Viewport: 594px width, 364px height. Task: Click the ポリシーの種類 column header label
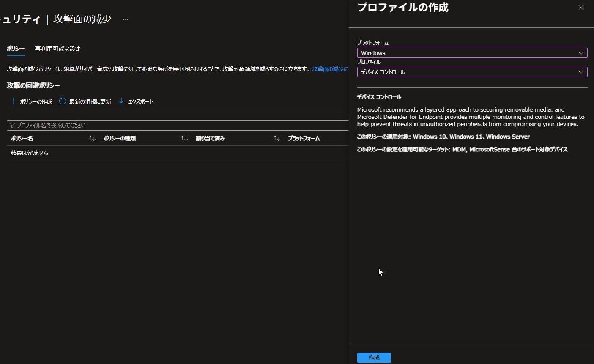point(120,139)
